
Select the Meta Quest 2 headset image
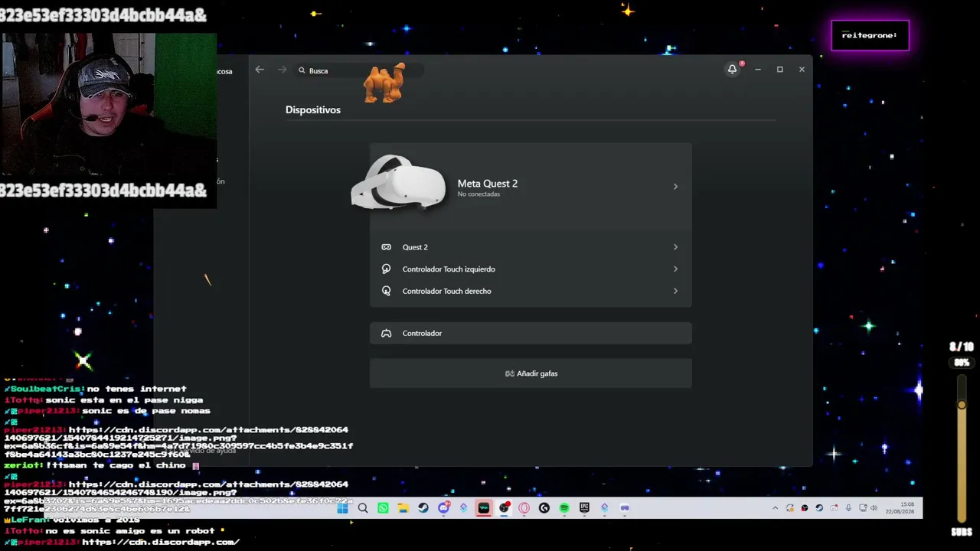coord(398,182)
